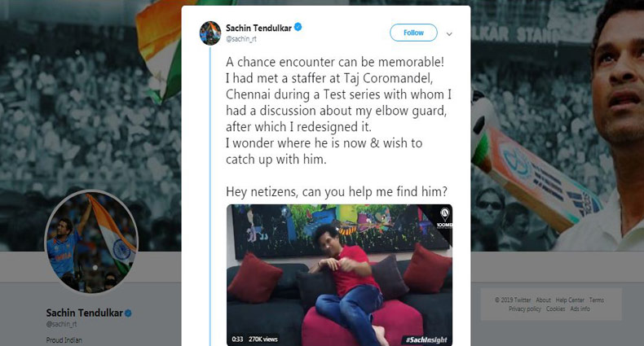Click the profile verified badge beside Sachin Tendulkar
Image resolution: width=644 pixels, height=346 pixels.
click(x=128, y=313)
